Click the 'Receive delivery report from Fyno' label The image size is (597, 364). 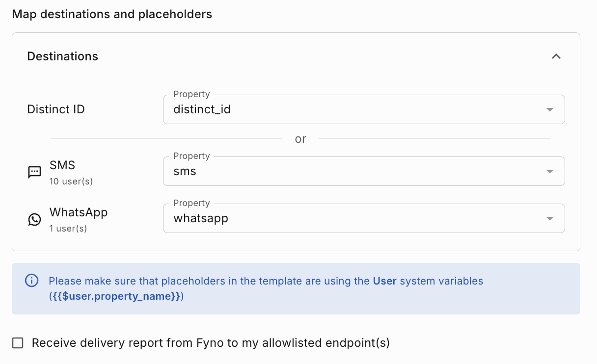(x=211, y=343)
